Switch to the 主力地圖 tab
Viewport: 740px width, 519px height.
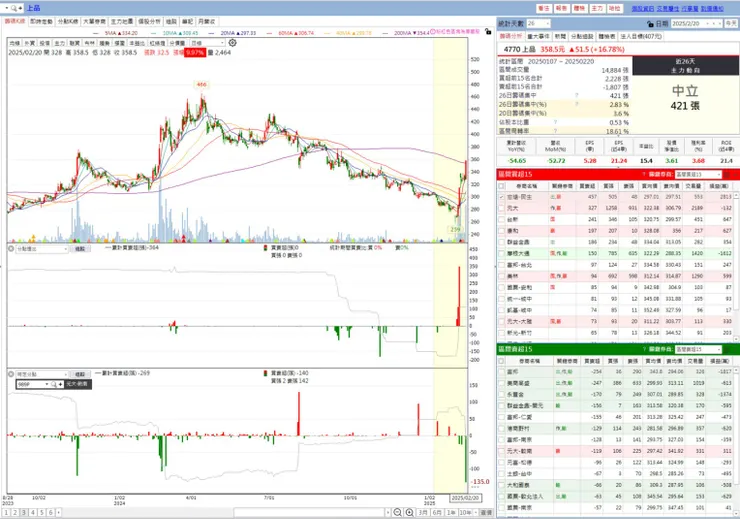[122, 22]
